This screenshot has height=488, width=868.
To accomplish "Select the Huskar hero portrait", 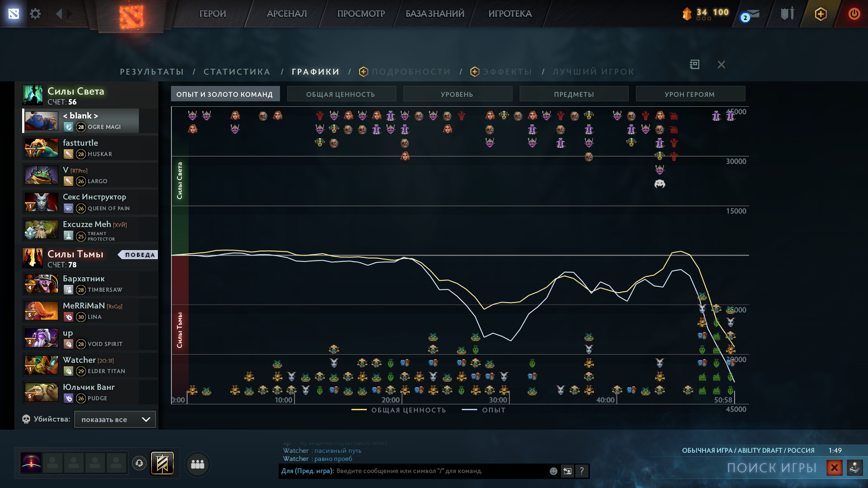I will [x=42, y=148].
